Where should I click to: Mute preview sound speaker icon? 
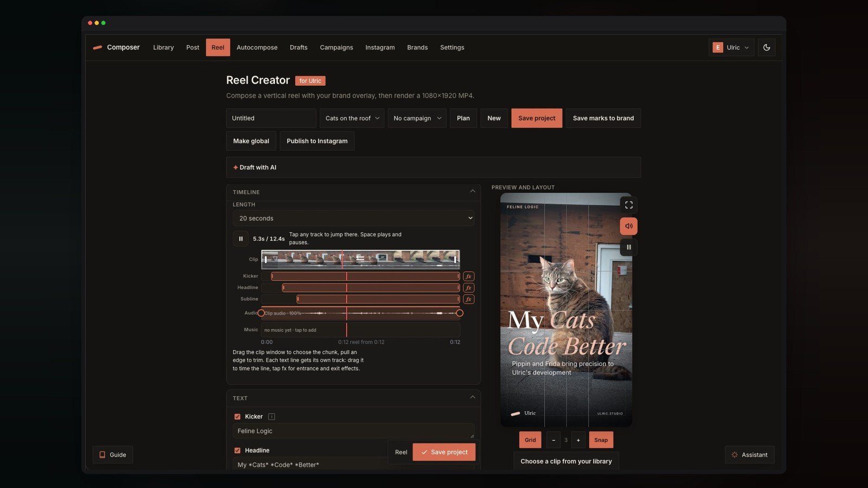point(629,226)
